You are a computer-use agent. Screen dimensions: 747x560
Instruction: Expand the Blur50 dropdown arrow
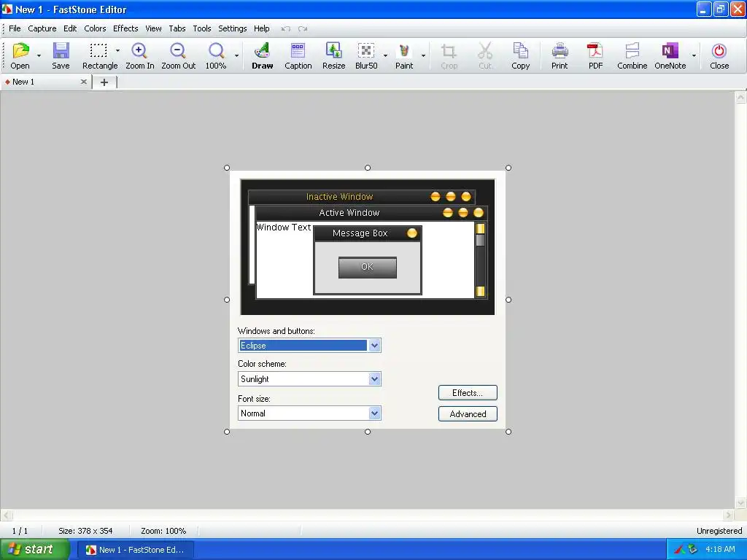click(x=385, y=55)
